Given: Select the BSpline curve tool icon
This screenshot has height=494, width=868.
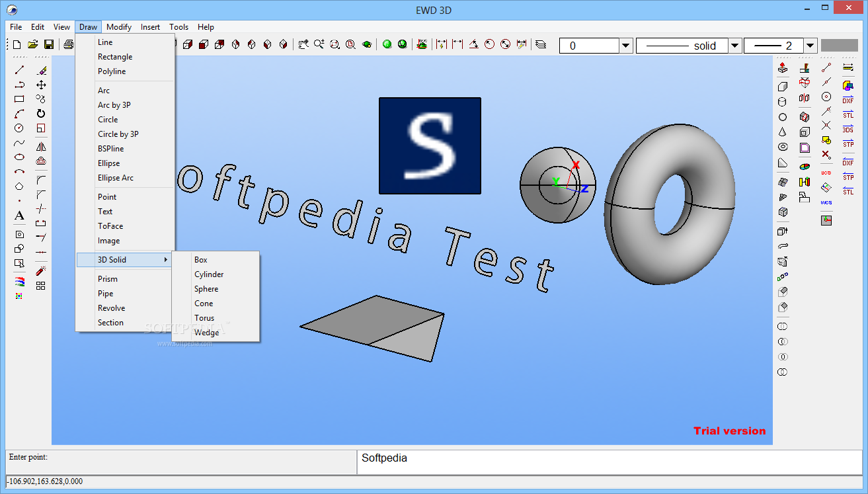Looking at the screenshot, I should 20,143.
